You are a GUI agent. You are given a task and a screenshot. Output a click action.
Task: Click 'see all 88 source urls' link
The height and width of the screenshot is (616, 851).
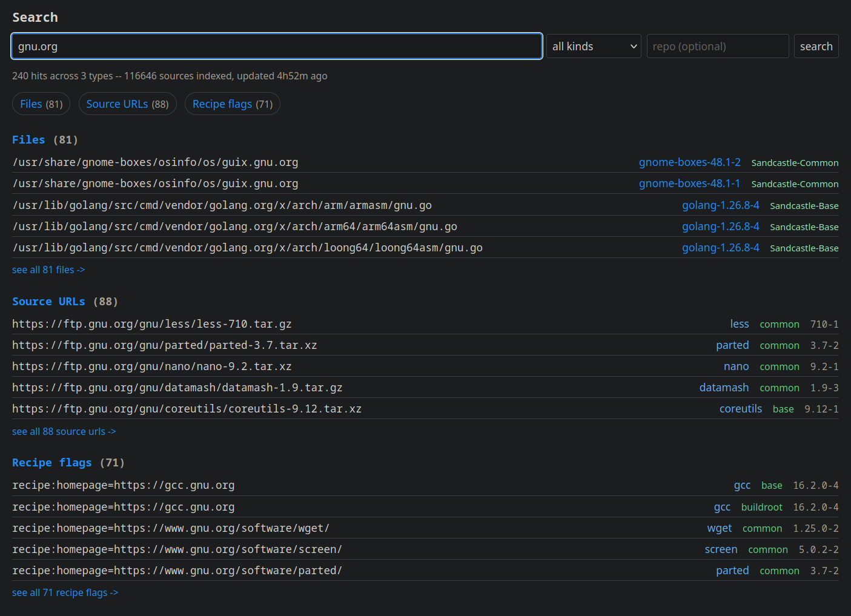[x=64, y=431]
